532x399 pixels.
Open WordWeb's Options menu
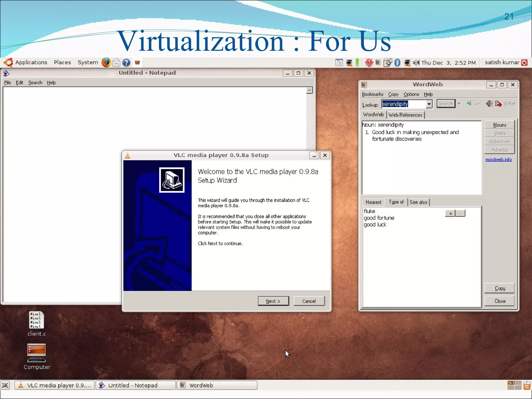(x=411, y=94)
